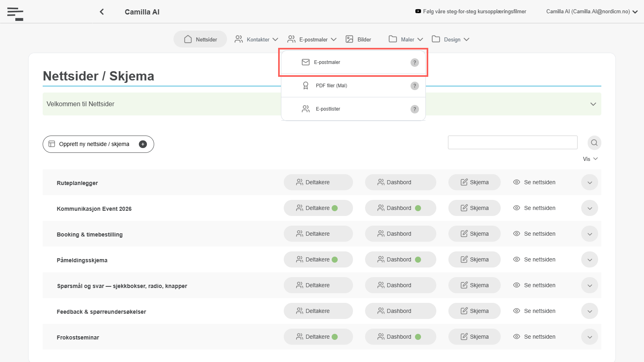Viewport: 644px width, 362px height.
Task: Click the plus icon in Opprett ny nettside
Action: coord(143,144)
